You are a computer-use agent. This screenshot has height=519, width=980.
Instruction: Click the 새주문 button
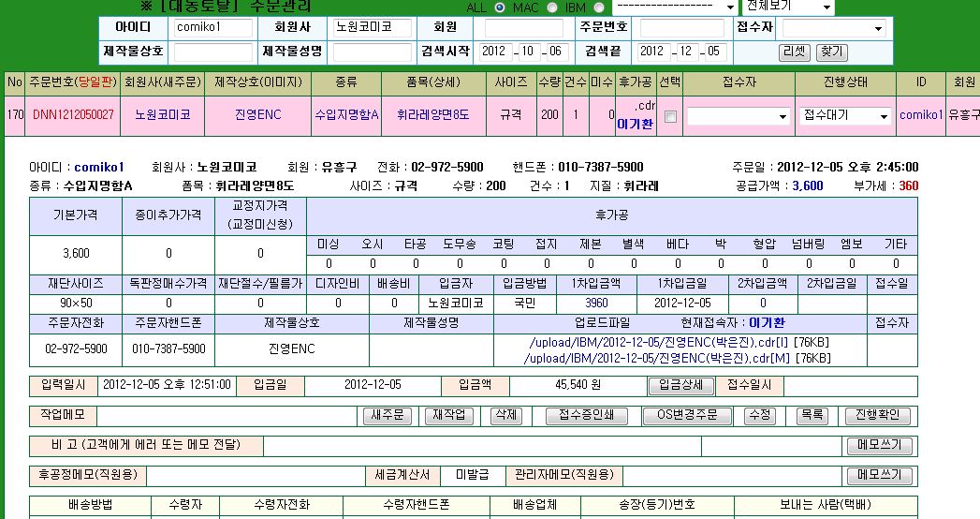point(387,416)
